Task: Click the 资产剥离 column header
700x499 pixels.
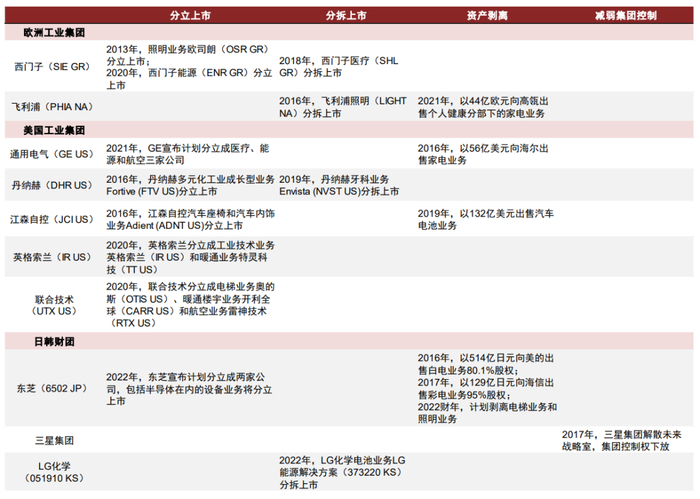Action: (x=487, y=16)
